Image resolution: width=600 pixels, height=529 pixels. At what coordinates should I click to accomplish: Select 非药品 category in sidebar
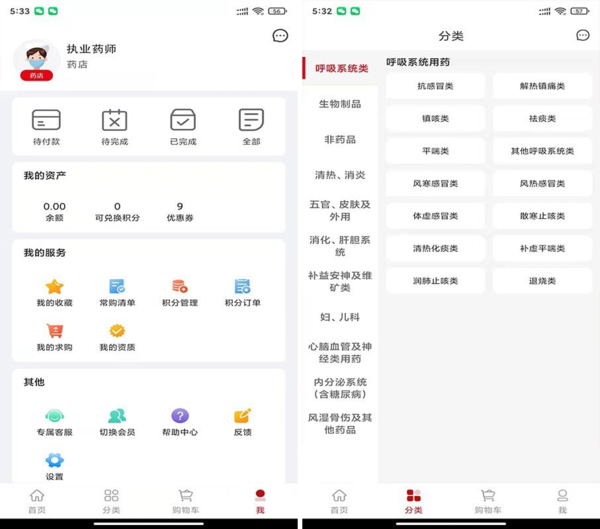pos(340,139)
